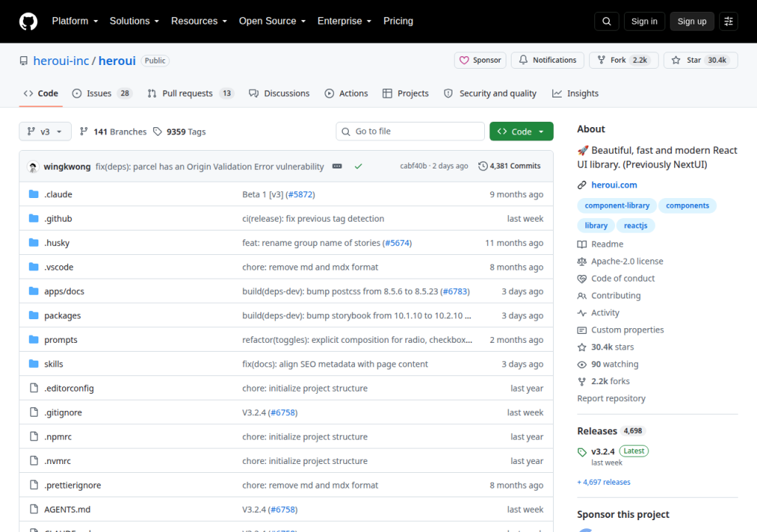Click the Sponsor button
This screenshot has width=757, height=532.
click(480, 61)
